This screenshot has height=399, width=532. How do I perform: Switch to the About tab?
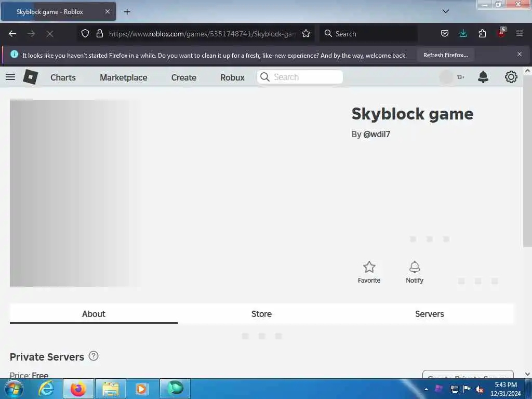(x=94, y=314)
